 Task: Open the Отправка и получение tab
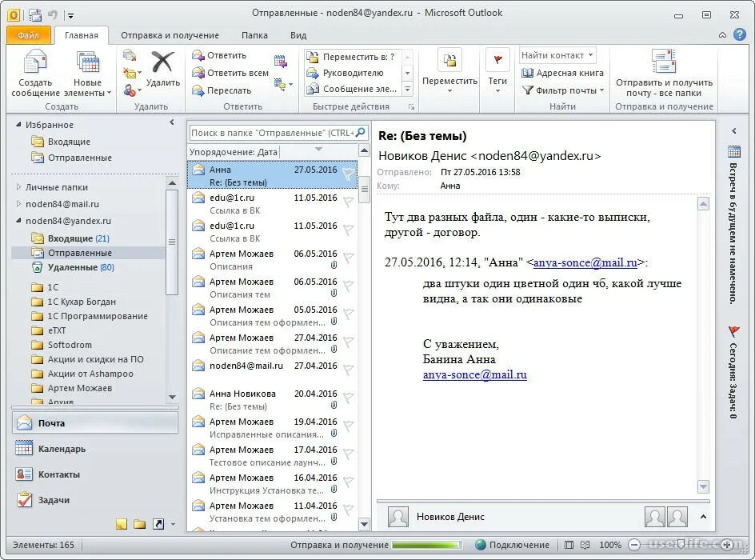tap(170, 35)
